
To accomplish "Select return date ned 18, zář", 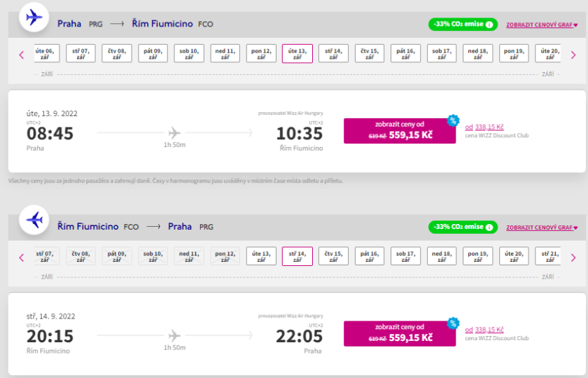I will [442, 256].
